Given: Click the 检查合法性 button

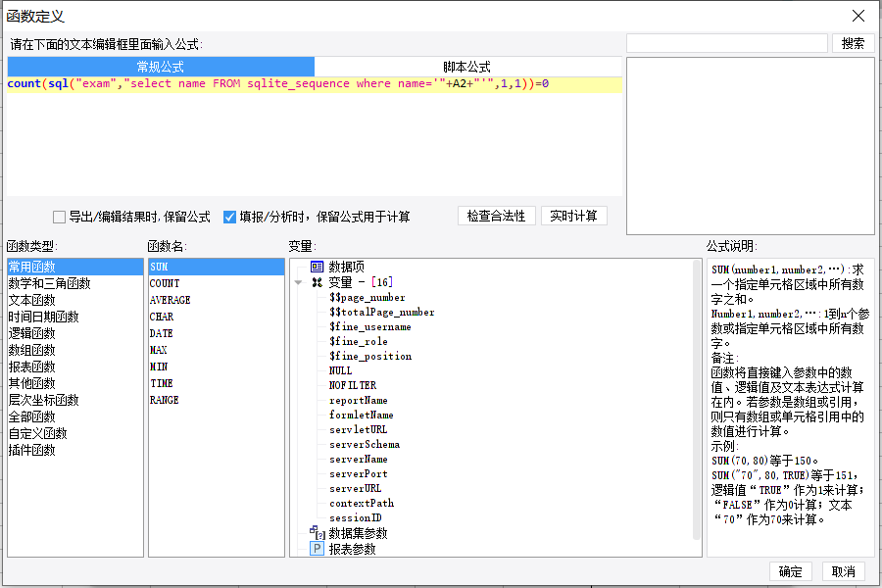Looking at the screenshot, I should click(x=496, y=216).
